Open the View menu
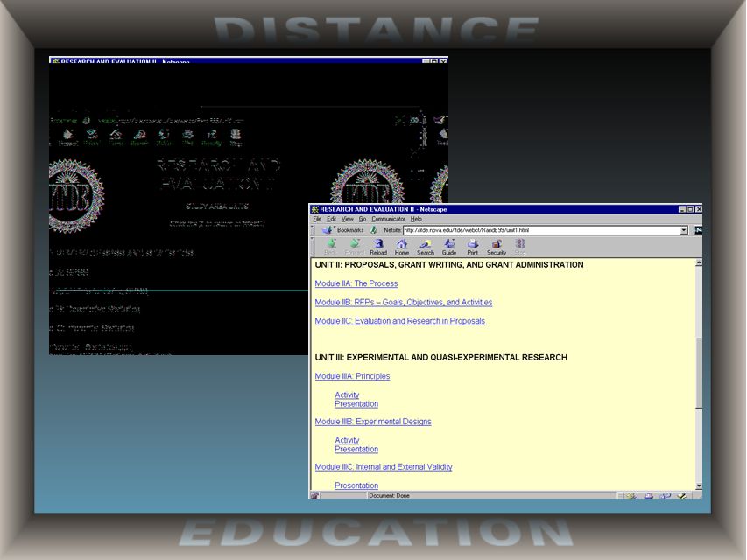 tap(348, 219)
